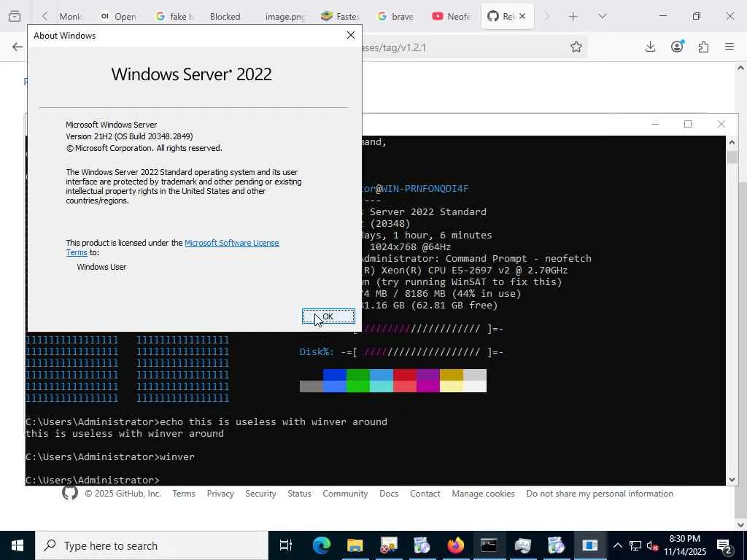This screenshot has width=747, height=560.
Task: Click the green color block in neofetch
Action: tap(357, 375)
